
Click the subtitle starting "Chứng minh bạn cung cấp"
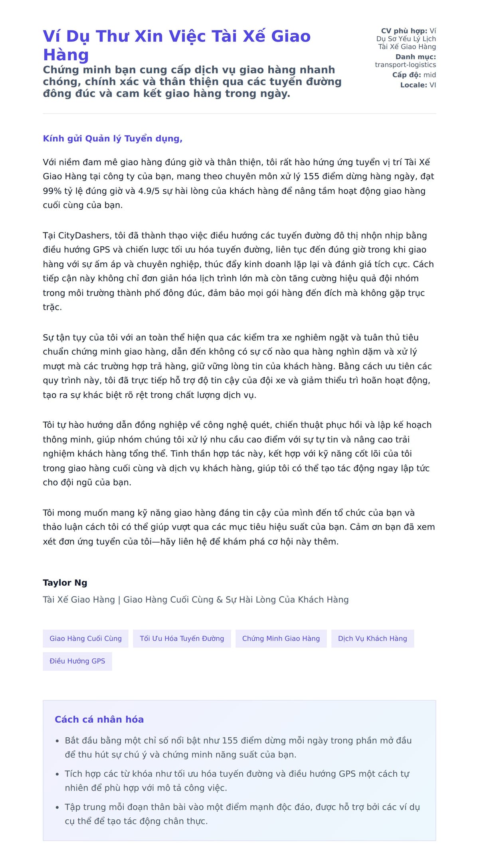[x=192, y=81]
